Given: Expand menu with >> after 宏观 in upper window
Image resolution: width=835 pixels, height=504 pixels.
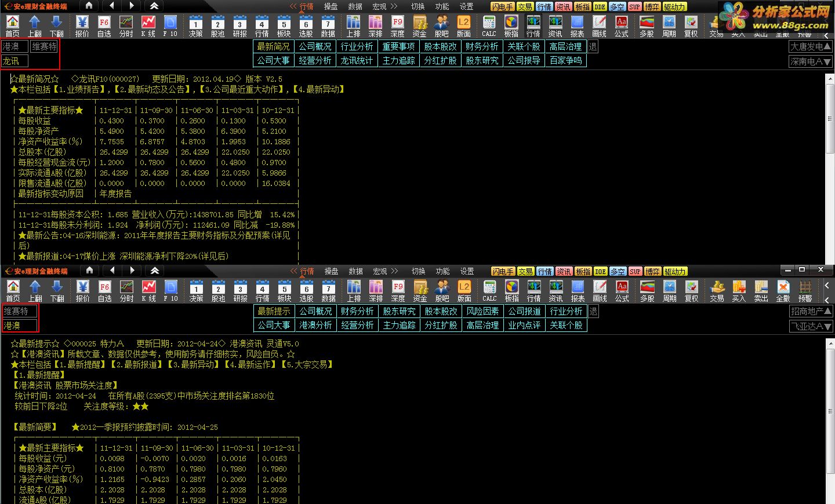Looking at the screenshot, I should (x=394, y=6).
